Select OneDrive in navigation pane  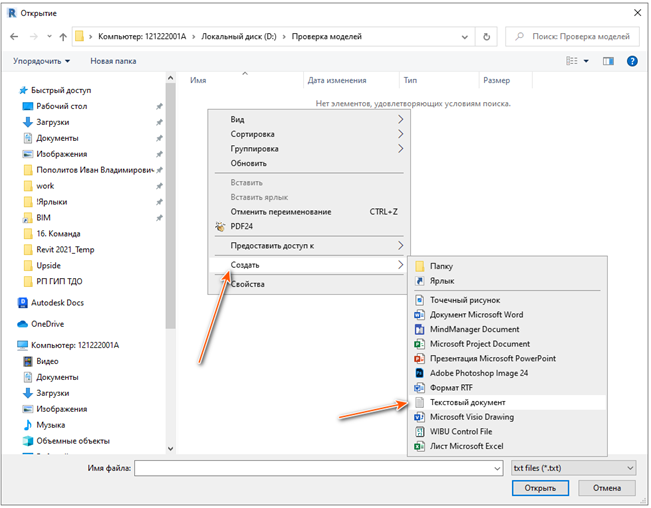(49, 324)
